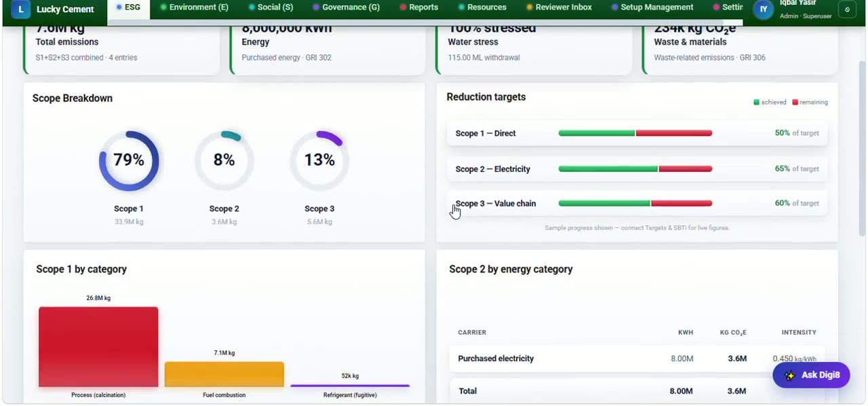868x406 pixels.
Task: Click the Total row in Scope 2 table
Action: 637,391
